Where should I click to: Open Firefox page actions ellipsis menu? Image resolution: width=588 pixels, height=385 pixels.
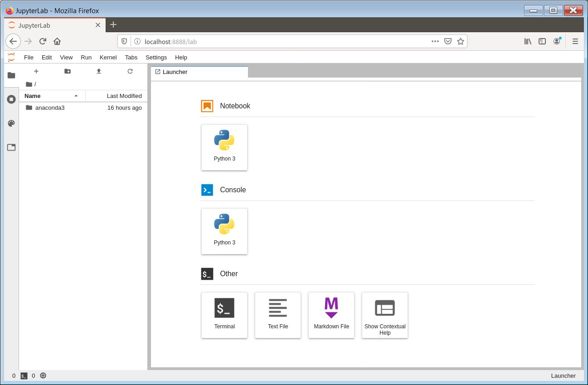click(x=435, y=41)
